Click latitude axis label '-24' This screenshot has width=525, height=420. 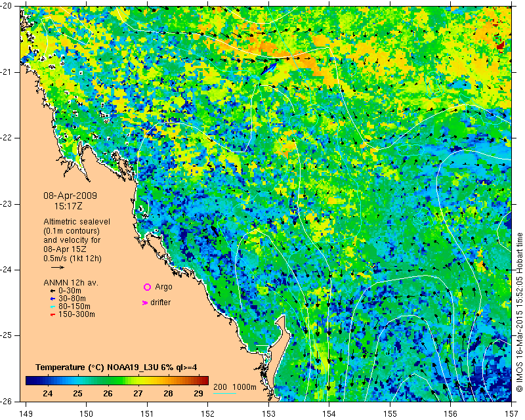point(6,270)
